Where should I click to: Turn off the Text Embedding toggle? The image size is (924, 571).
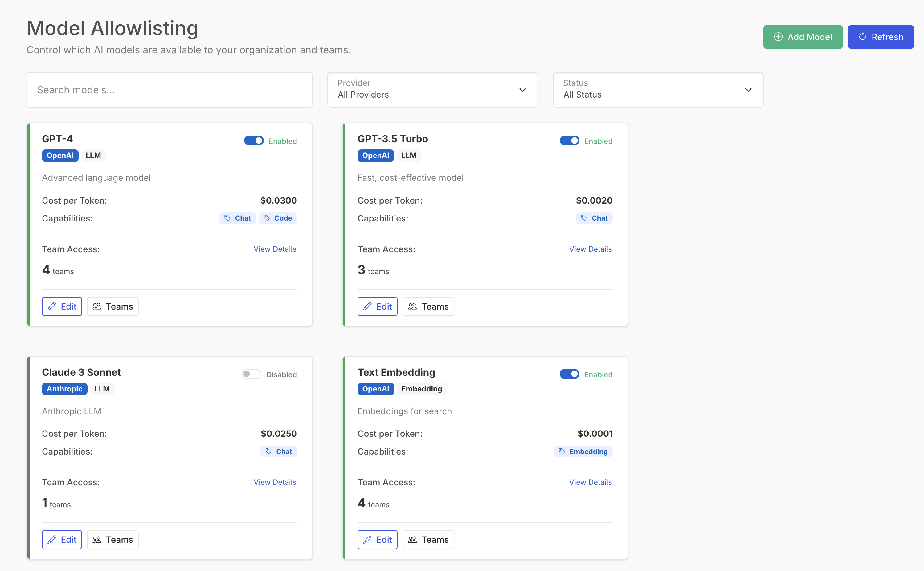click(569, 374)
